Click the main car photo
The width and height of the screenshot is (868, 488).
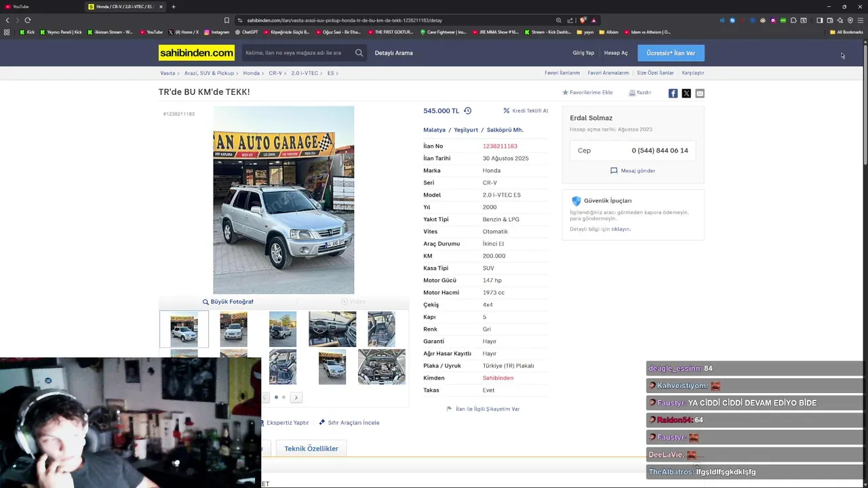tap(283, 200)
